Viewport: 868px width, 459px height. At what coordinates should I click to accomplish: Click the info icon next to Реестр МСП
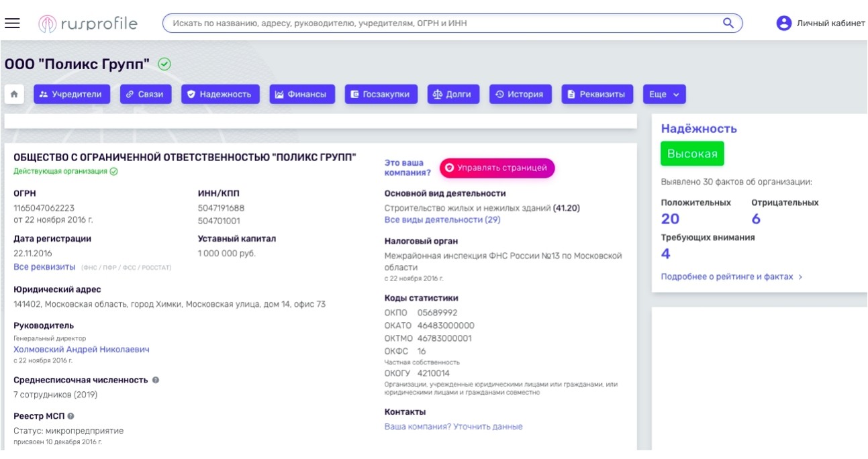[70, 416]
